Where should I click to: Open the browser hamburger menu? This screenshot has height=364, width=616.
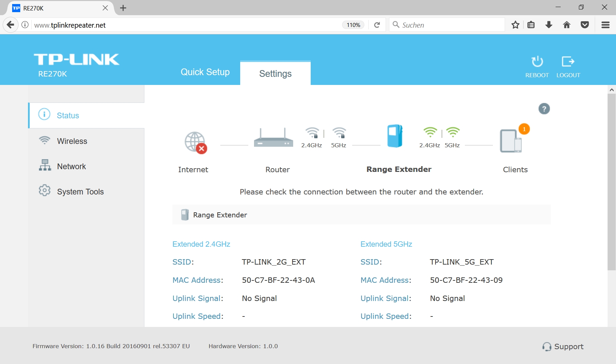(x=606, y=25)
